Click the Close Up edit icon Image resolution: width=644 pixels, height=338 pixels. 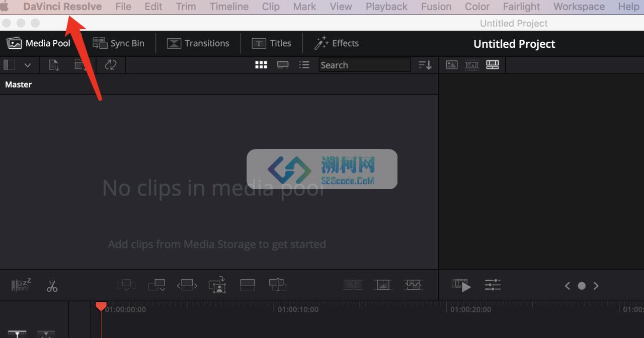point(217,285)
